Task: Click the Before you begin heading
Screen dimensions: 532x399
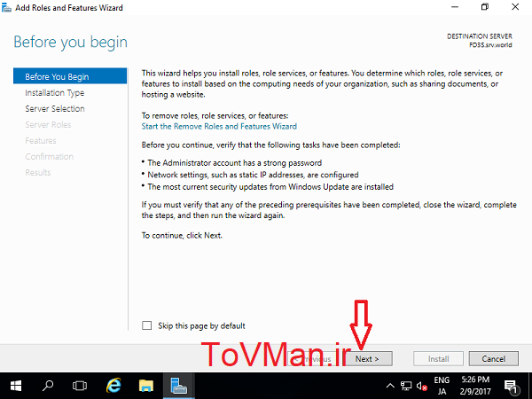Action: [x=71, y=42]
